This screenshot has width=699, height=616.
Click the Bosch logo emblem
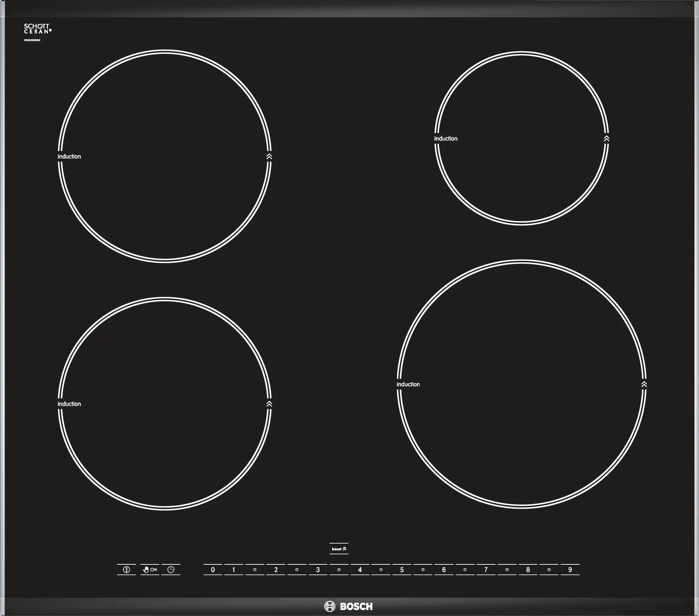tap(329, 606)
